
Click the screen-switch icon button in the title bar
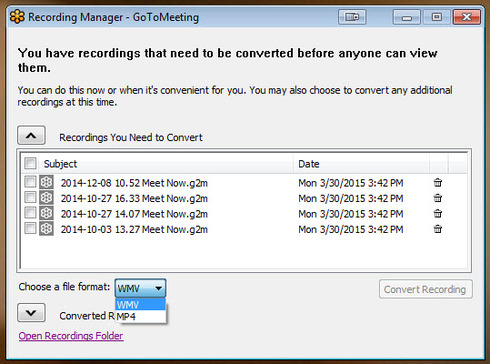click(352, 17)
